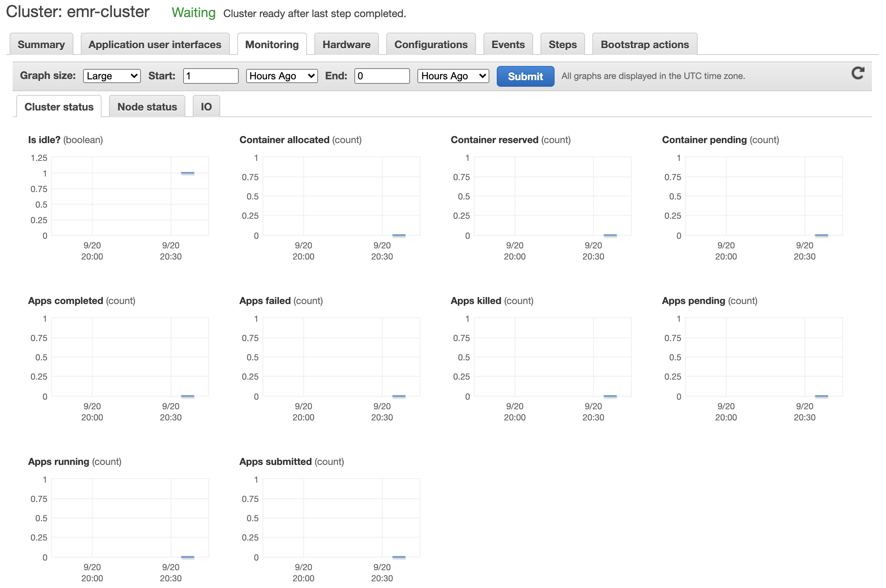
Task: Click the Container pending graph
Action: [763, 196]
